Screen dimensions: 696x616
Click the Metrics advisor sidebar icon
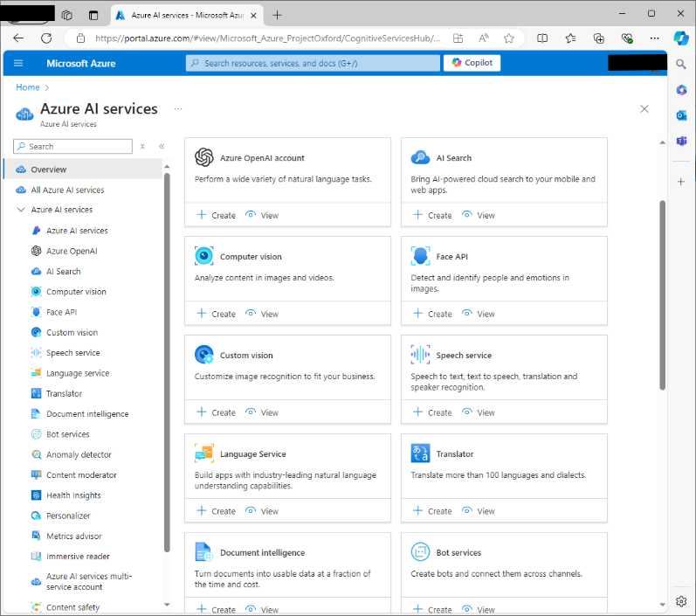(x=36, y=536)
